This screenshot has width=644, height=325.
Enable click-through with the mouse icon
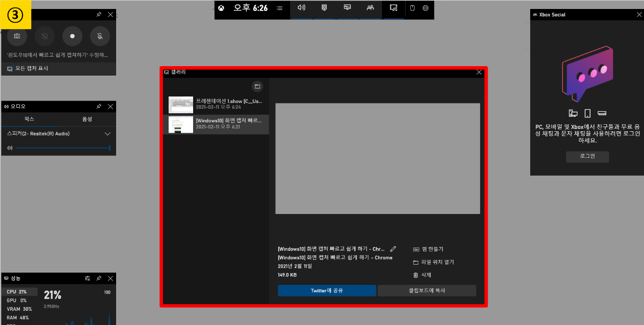tap(412, 8)
